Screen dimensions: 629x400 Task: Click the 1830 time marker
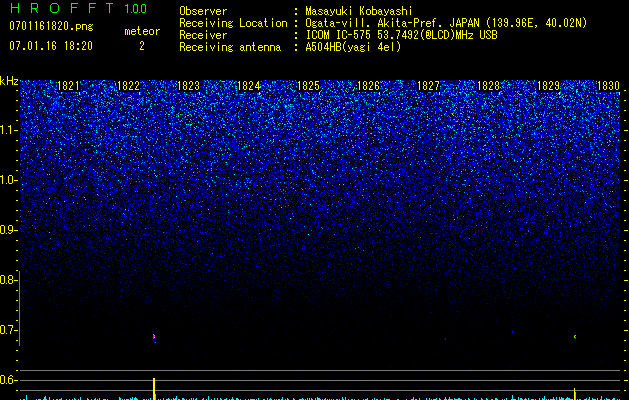[608, 86]
